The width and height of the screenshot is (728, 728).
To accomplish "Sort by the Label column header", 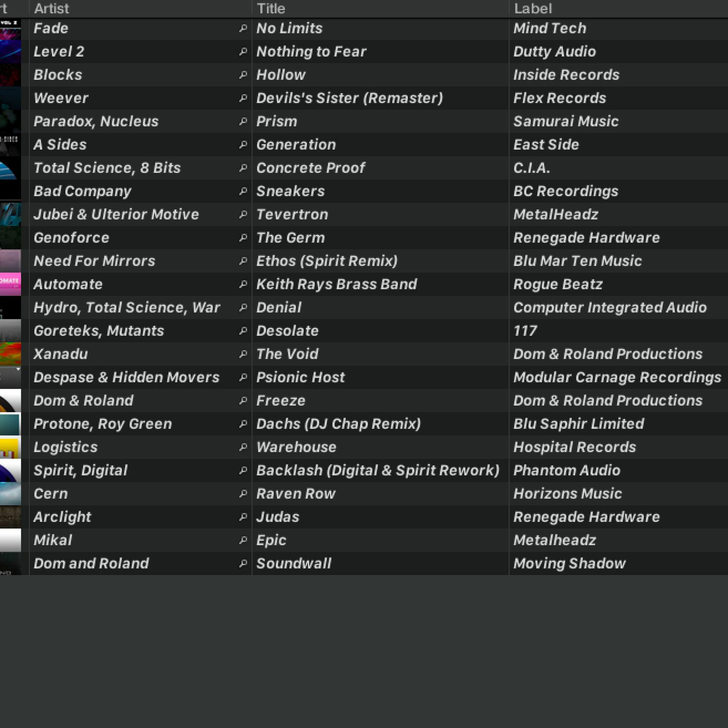I will click(533, 8).
